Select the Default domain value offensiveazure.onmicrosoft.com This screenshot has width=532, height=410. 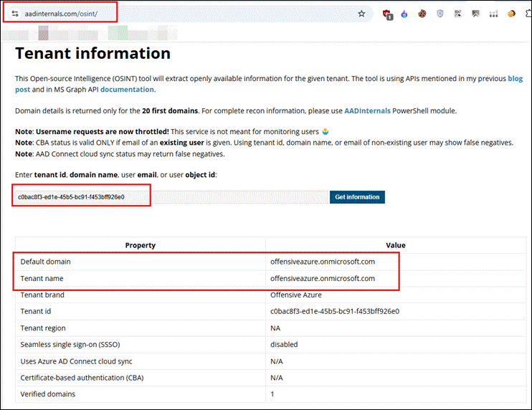[x=323, y=262]
